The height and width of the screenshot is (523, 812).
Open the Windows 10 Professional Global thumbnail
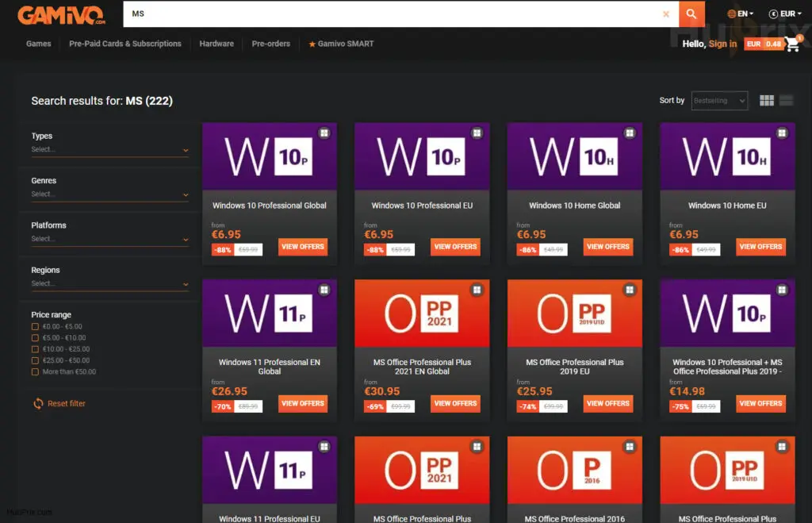point(270,156)
